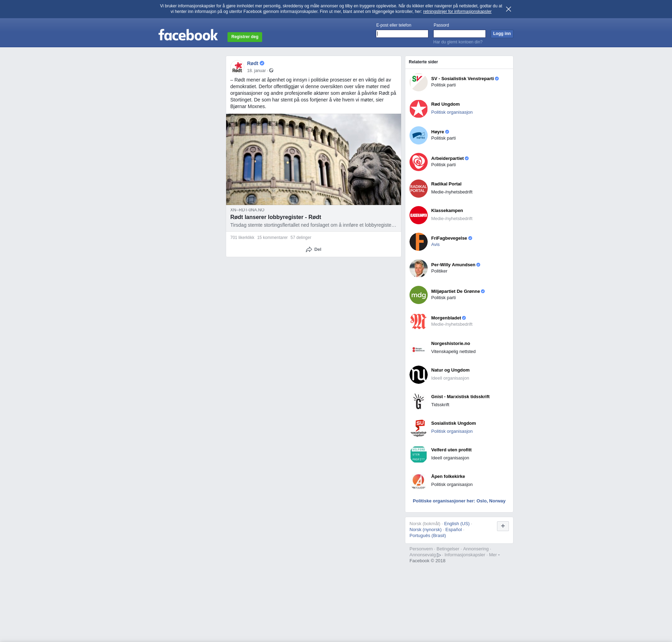Click the Del share arrow button
The width and height of the screenshot is (672, 642).
[x=314, y=249]
